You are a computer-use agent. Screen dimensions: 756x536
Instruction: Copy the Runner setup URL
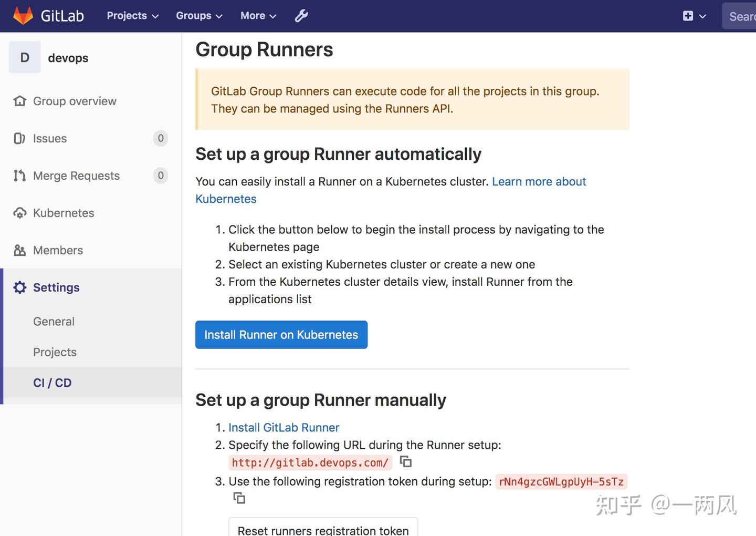click(406, 461)
